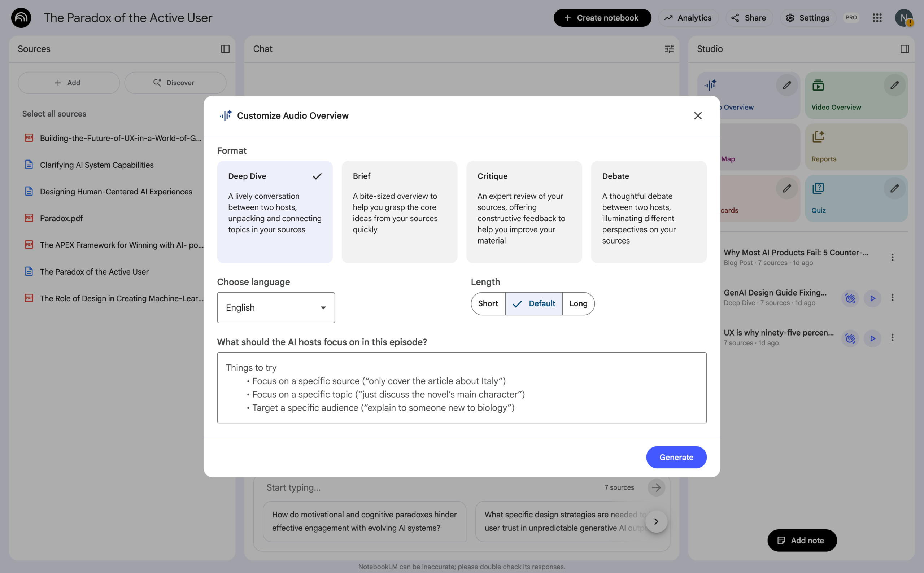The height and width of the screenshot is (573, 924).
Task: Pick the Brief format card
Action: click(399, 211)
